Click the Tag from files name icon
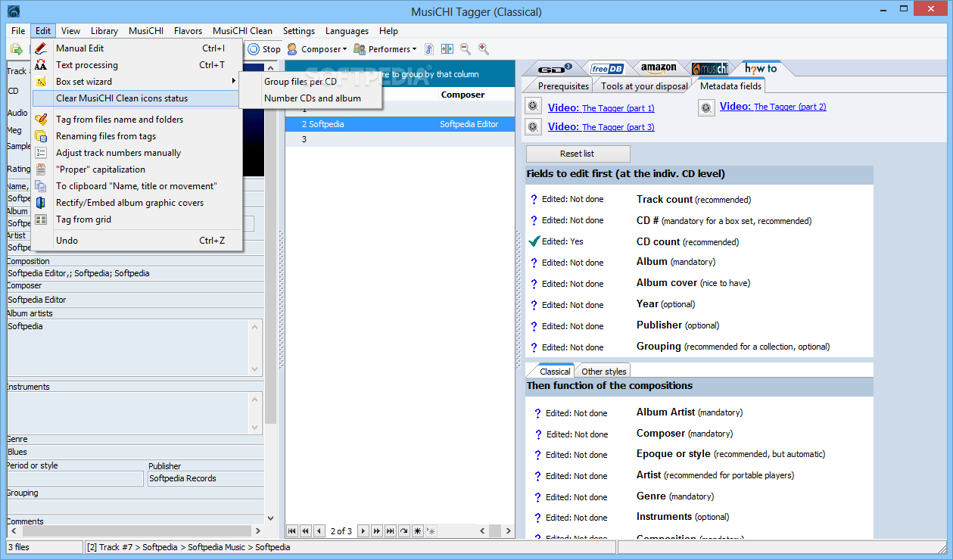953x560 pixels. [41, 120]
